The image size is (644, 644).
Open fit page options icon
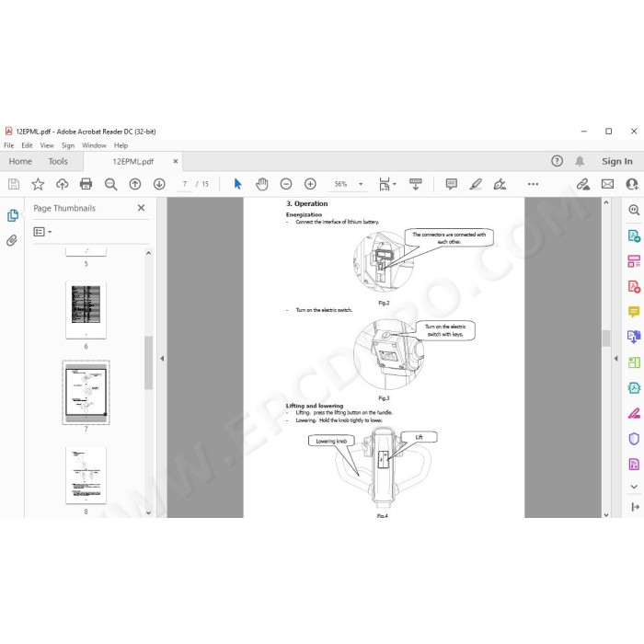pos(385,184)
